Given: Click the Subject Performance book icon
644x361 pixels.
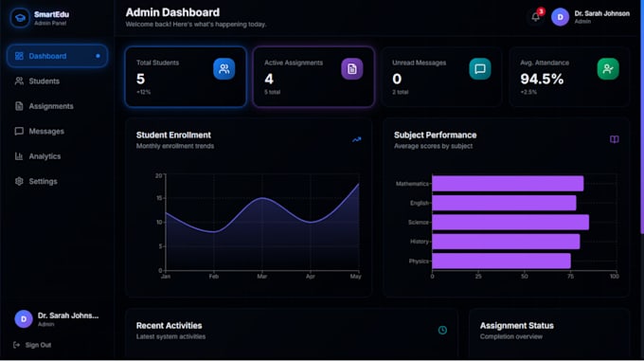Looking at the screenshot, I should click(614, 139).
